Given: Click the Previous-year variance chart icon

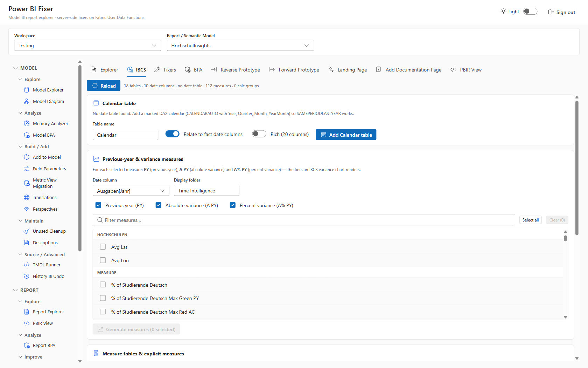Looking at the screenshot, I should pos(96,159).
